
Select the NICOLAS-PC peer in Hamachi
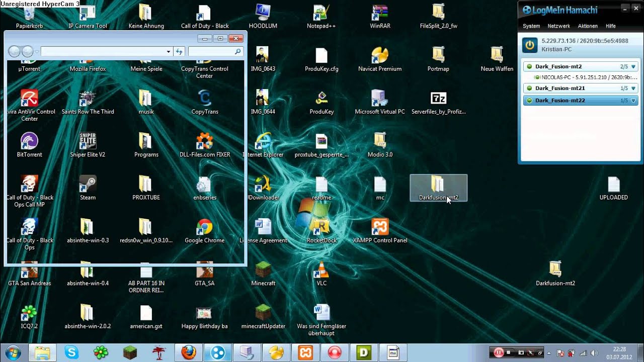(586, 77)
